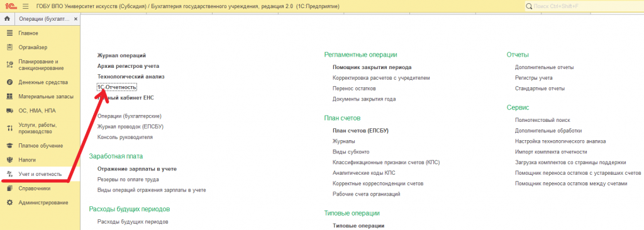The image size is (644, 230).
Task: Click the Платное обучение graduation cap icon
Action: tap(10, 146)
